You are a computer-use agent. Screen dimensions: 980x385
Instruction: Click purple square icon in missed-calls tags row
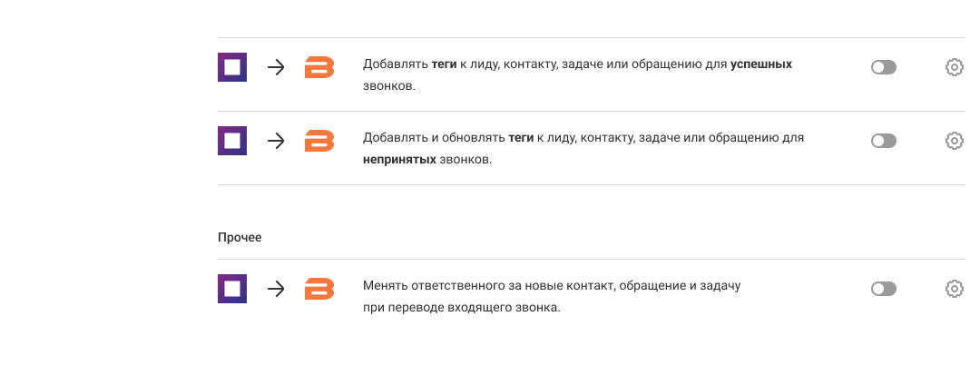tap(232, 141)
